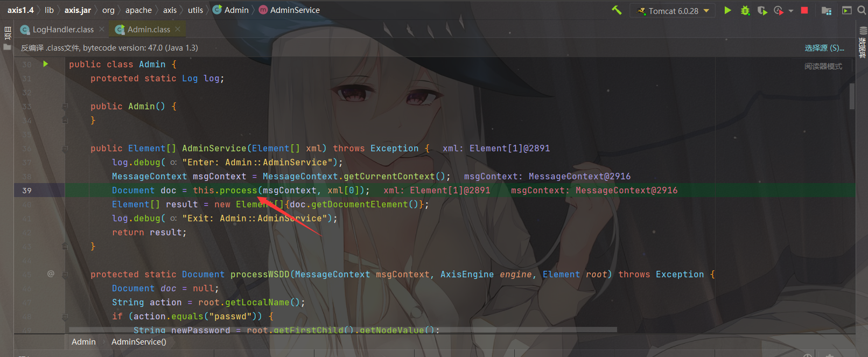Run Tomcat with the green play button

tap(727, 10)
